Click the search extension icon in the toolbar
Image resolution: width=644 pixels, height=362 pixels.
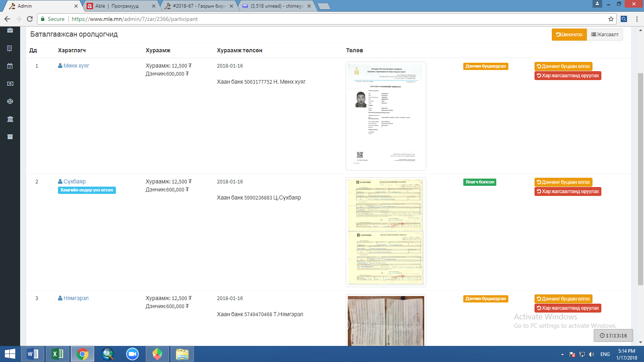tap(624, 19)
